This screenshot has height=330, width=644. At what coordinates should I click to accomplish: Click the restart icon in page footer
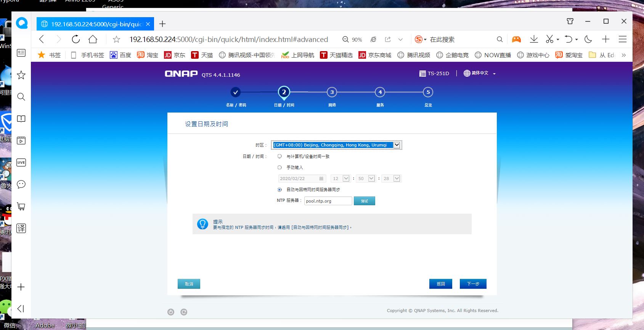(x=184, y=312)
